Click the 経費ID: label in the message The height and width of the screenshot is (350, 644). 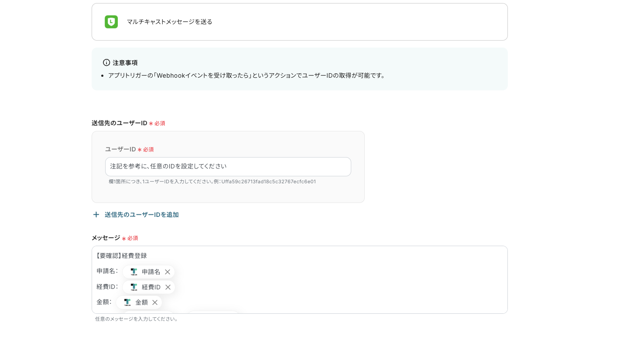pyautogui.click(x=107, y=286)
